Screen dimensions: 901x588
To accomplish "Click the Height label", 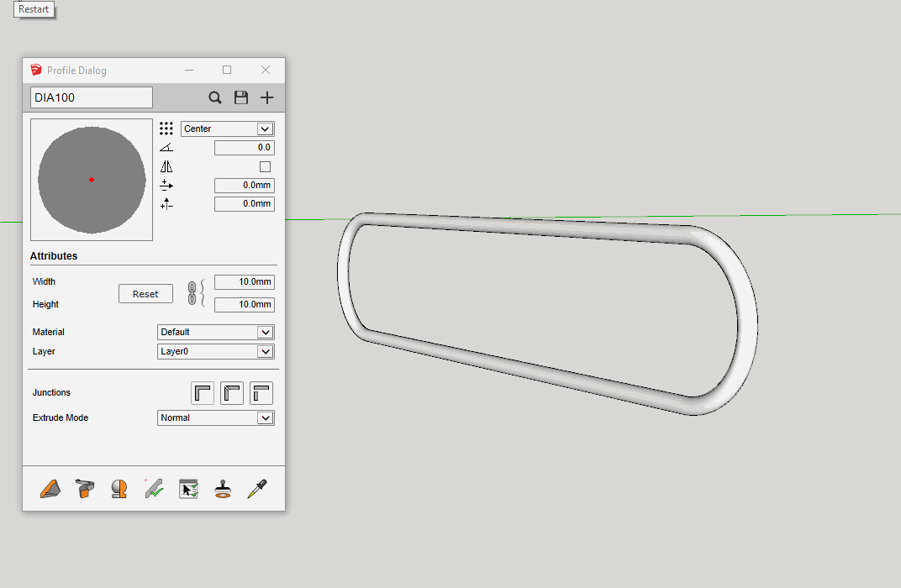I will pos(45,304).
